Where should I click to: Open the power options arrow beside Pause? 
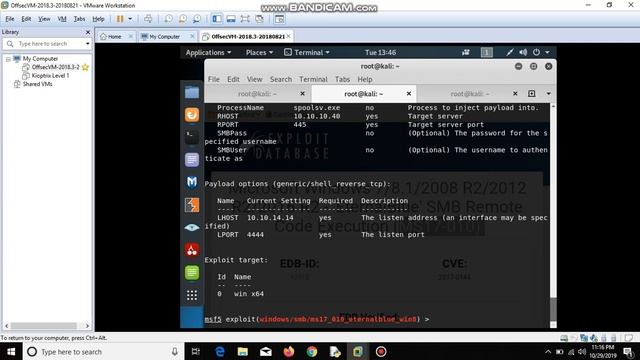click(x=130, y=19)
